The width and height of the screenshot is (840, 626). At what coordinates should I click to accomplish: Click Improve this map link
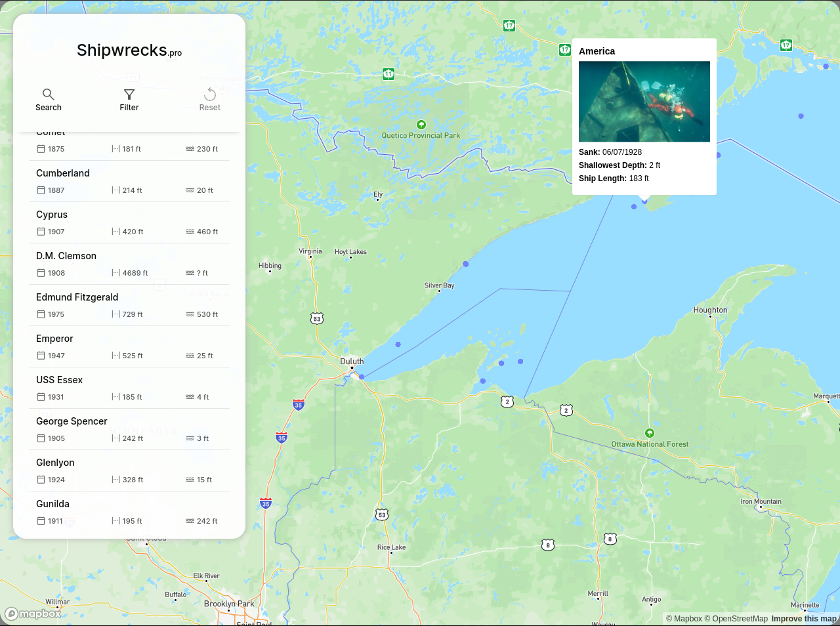[x=804, y=619]
